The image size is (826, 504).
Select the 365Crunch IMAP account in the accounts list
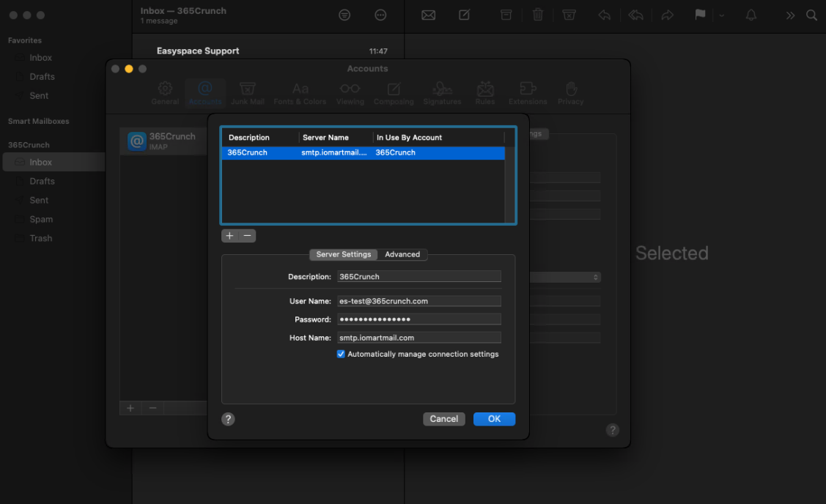coord(164,141)
